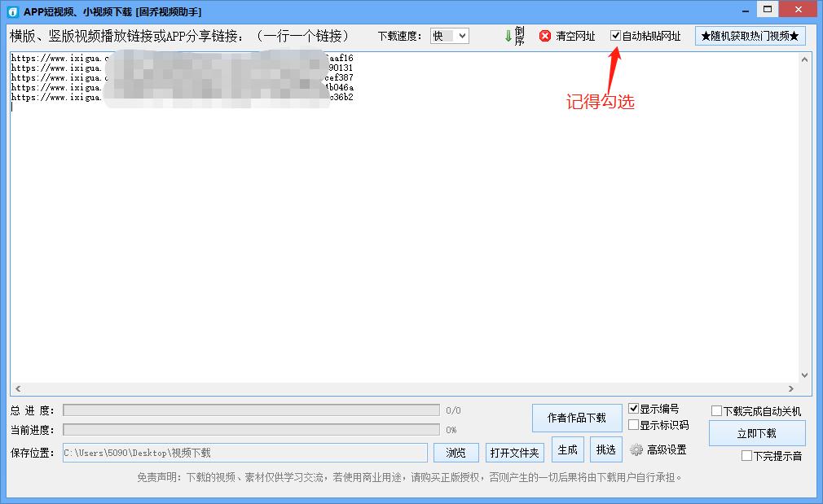Click the red clear URLs (清空网址) icon
823x504 pixels.
point(544,35)
